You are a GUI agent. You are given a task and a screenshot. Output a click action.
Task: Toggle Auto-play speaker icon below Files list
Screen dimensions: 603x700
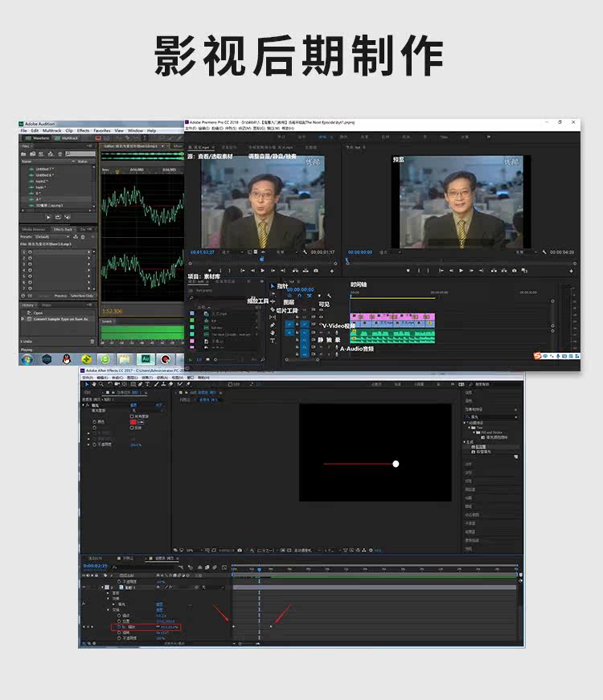click(68, 218)
